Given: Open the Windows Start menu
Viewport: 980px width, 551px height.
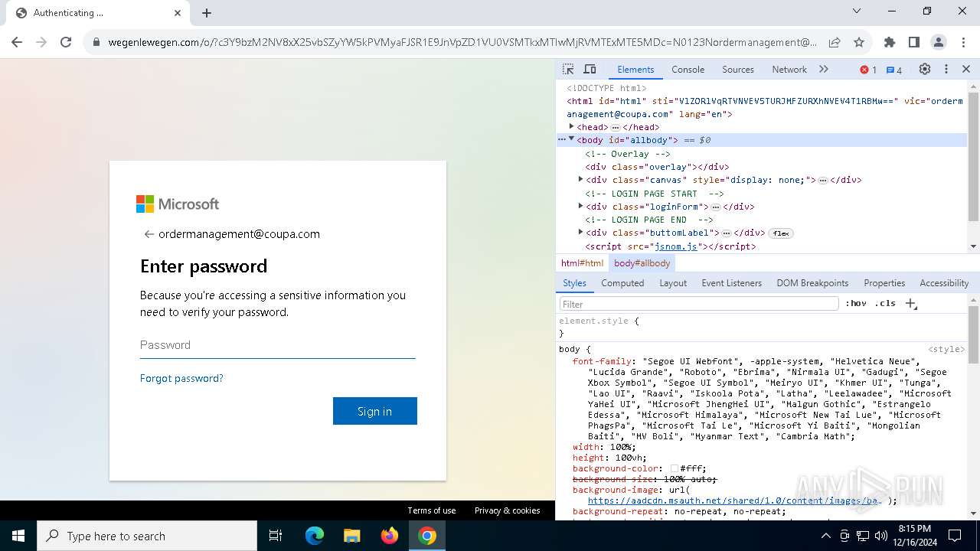Looking at the screenshot, I should tap(18, 536).
